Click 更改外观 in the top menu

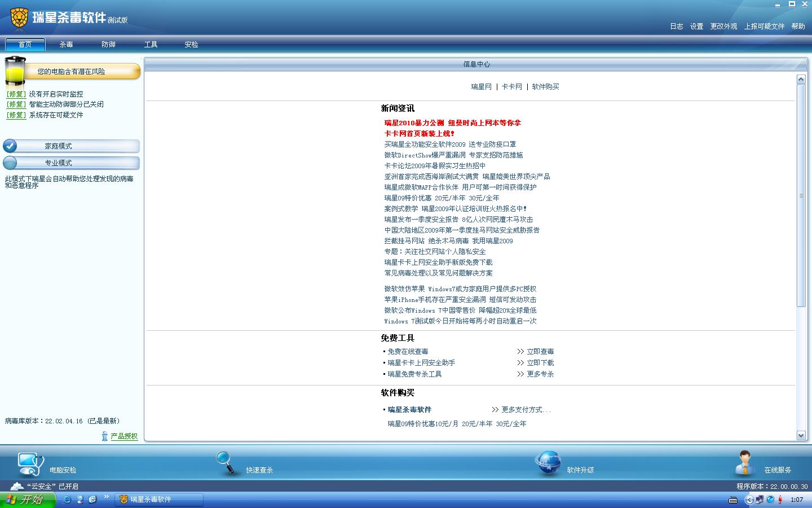tap(723, 27)
